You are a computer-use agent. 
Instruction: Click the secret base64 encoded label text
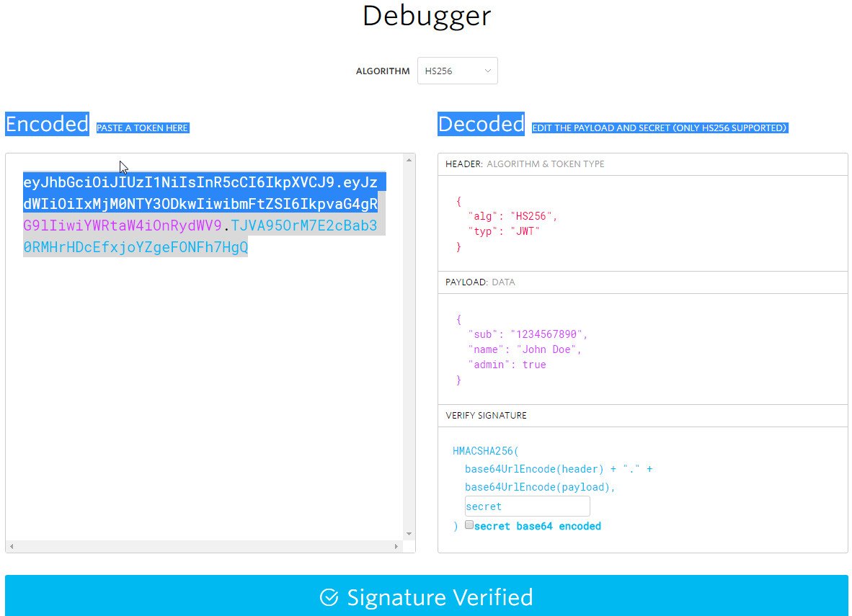[538, 526]
